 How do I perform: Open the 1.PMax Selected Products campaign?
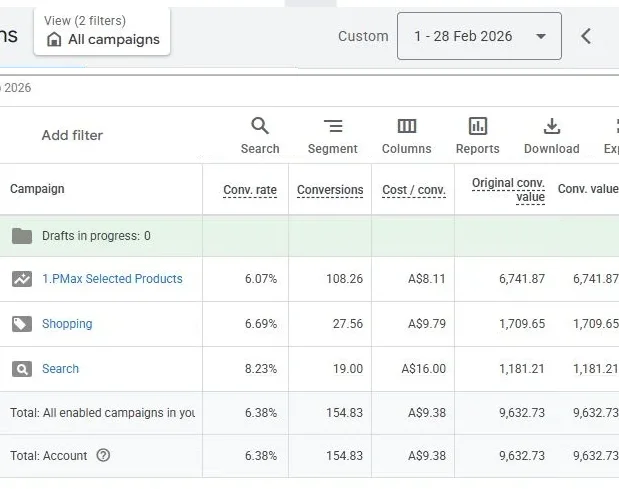[x=112, y=279]
